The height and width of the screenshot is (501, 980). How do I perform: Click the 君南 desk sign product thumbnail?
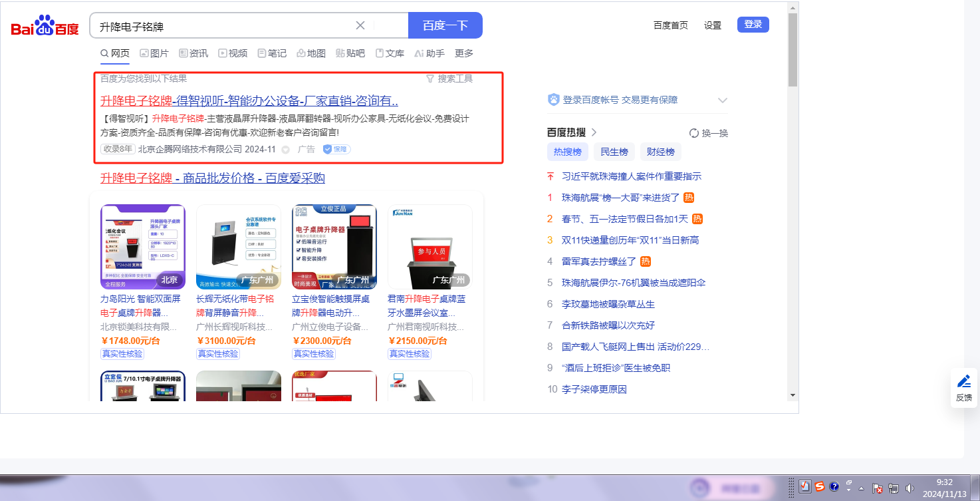coord(430,247)
